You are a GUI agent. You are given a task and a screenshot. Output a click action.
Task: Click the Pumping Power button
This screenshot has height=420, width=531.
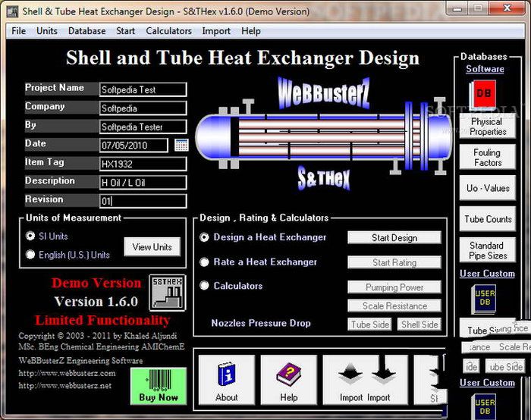click(x=394, y=287)
